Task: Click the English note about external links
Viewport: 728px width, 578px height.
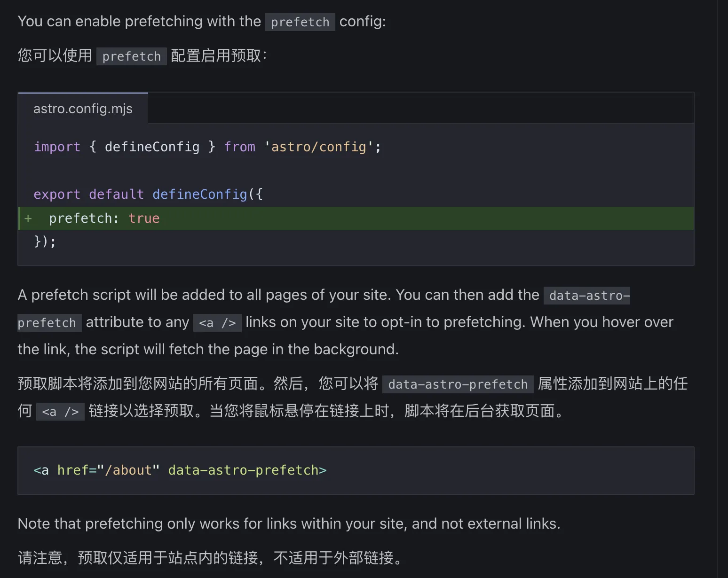Action: point(289,523)
